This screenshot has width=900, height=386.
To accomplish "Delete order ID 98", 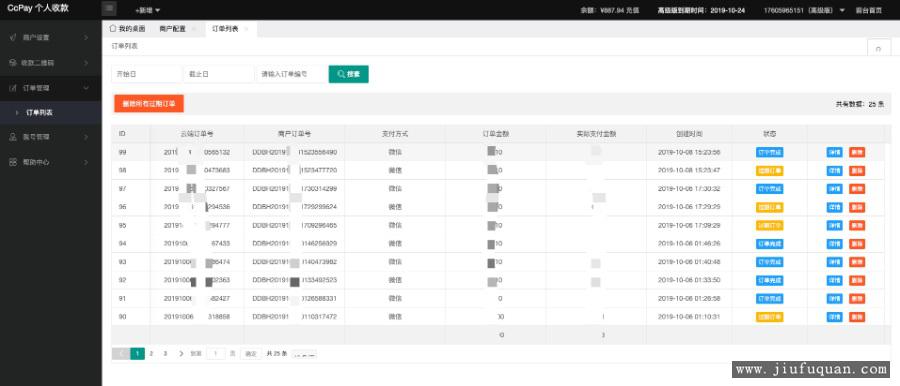I will click(857, 171).
